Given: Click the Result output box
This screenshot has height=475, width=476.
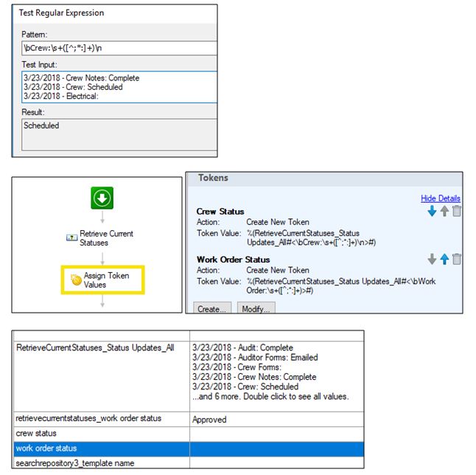Looking at the screenshot, I should point(118,134).
